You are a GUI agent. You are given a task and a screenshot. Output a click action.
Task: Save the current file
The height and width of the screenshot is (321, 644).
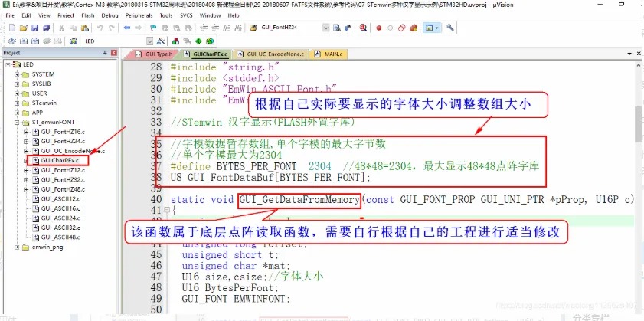[x=35, y=28]
